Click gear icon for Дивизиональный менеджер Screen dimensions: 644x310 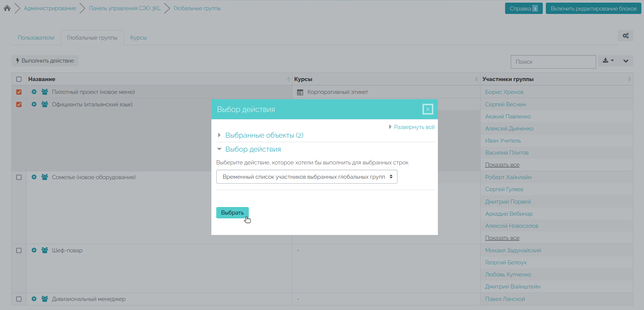[x=34, y=299]
